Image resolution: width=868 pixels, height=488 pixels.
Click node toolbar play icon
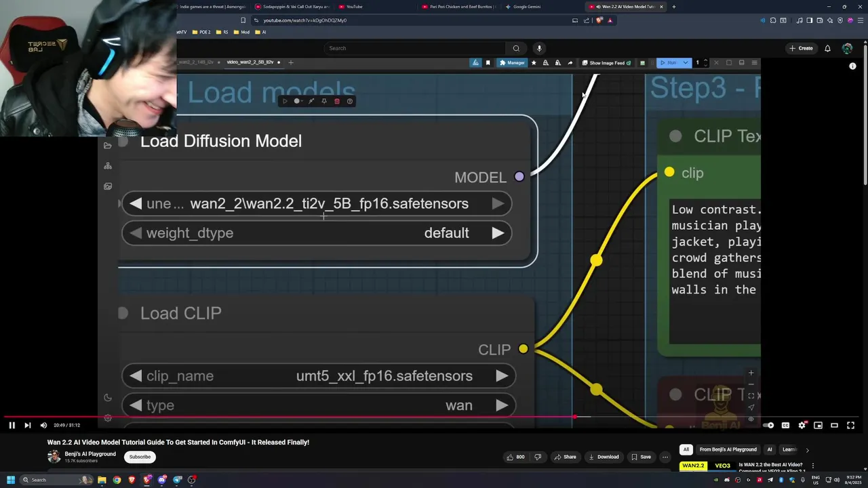click(285, 101)
